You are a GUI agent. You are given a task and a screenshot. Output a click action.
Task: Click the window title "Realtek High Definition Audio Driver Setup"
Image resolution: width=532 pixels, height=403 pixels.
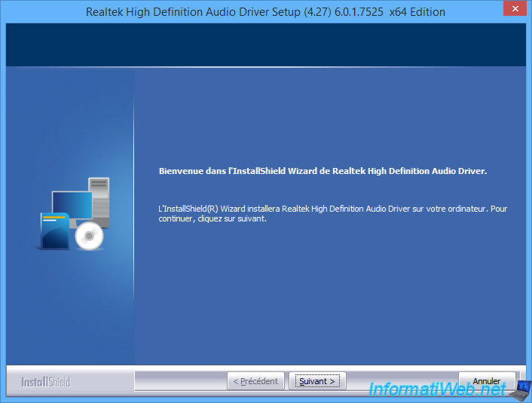coord(193,12)
